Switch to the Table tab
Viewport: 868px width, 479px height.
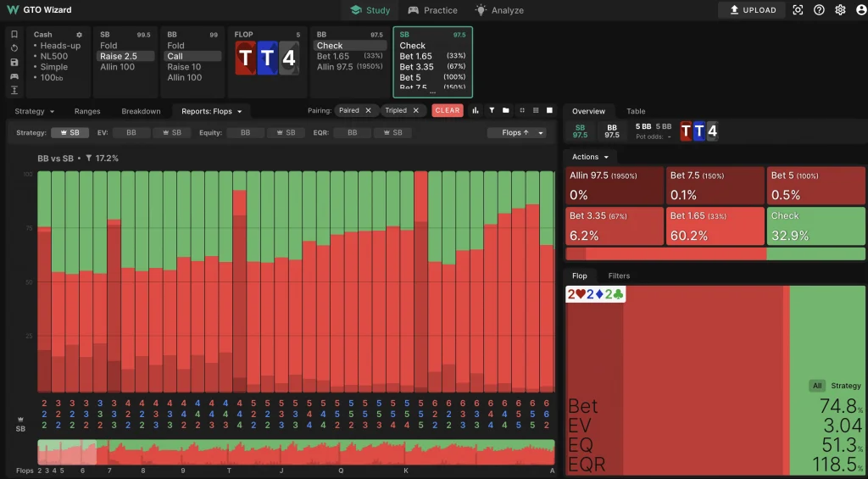point(636,111)
